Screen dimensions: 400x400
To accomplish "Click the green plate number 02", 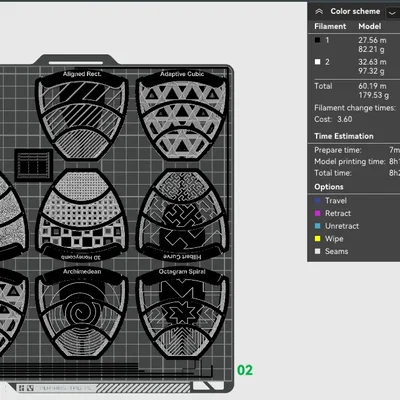I will pos(245,370).
